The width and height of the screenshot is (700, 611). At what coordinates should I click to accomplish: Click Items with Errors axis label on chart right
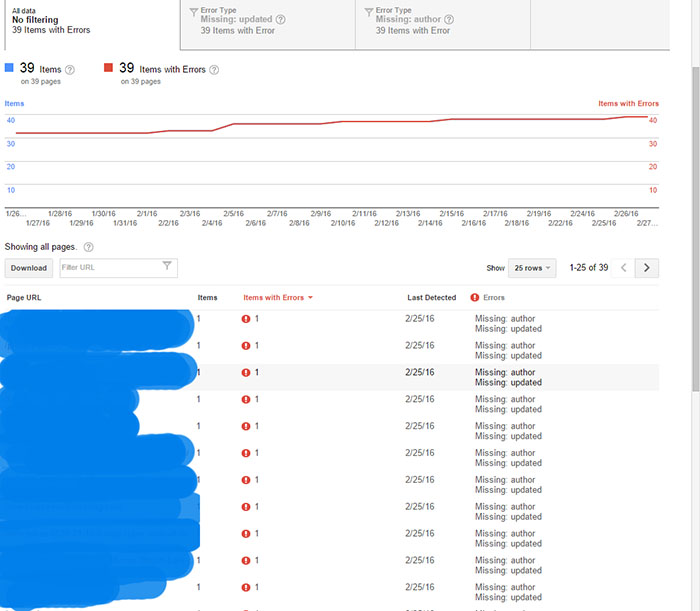(628, 104)
